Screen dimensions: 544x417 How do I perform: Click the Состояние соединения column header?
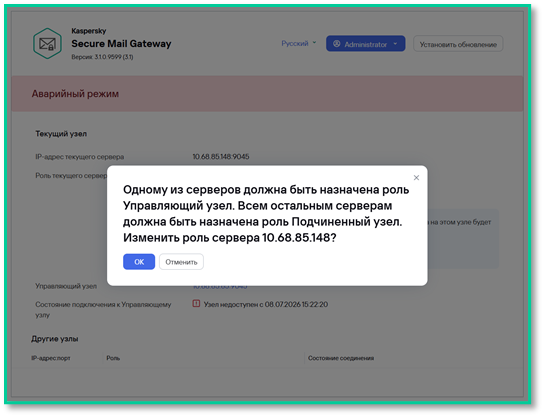pos(341,358)
